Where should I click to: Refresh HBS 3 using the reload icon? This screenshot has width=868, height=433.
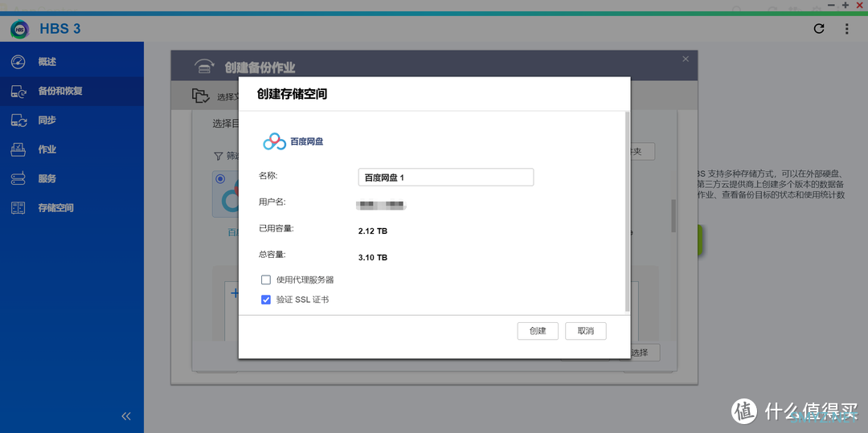(819, 29)
